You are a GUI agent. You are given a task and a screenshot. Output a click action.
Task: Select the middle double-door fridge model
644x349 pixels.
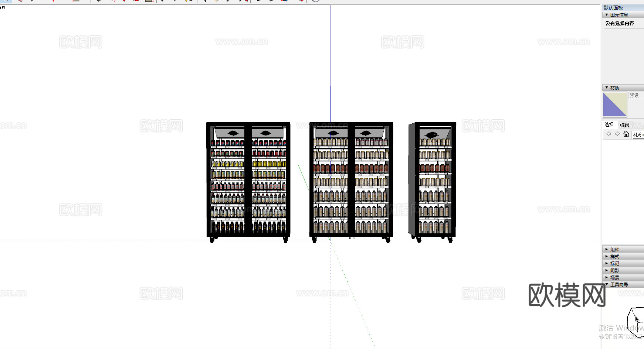351,182
